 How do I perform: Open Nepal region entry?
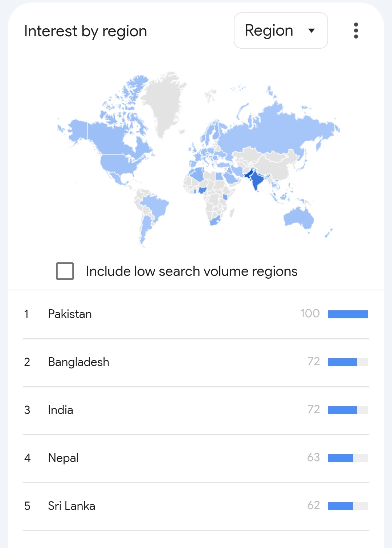tap(196, 458)
